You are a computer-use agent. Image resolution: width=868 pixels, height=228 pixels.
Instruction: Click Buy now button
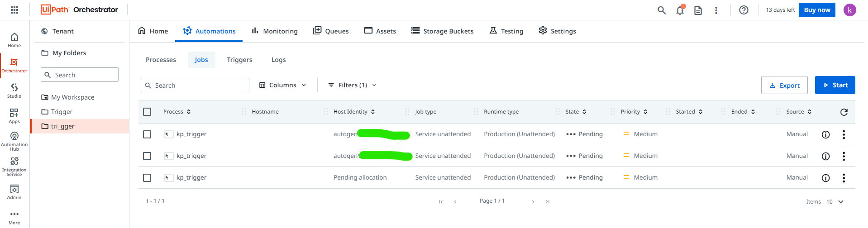817,10
